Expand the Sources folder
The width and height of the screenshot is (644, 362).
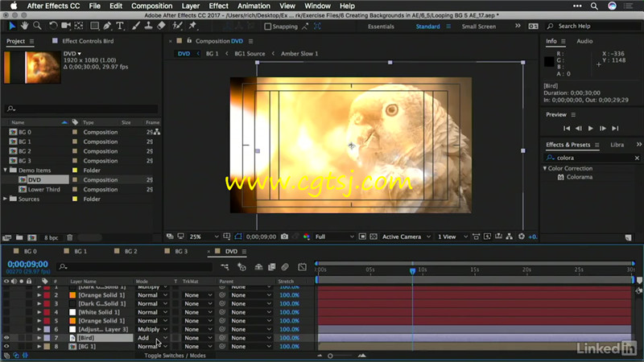tap(6, 199)
